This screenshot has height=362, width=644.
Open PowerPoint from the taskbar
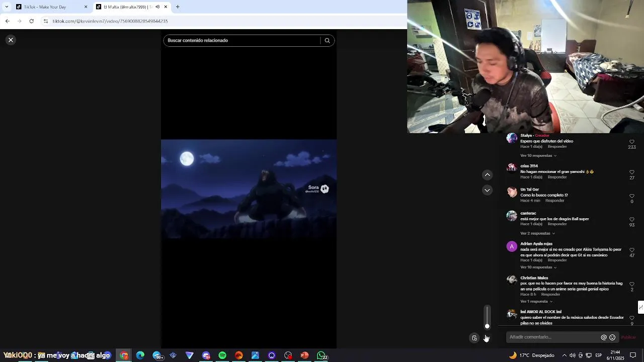[304, 355]
